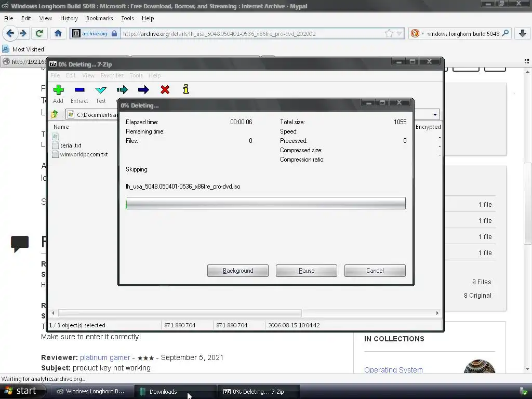This screenshot has height=399, width=532.
Task: Click the http://192.168 browser tab
Action: (x=24, y=61)
